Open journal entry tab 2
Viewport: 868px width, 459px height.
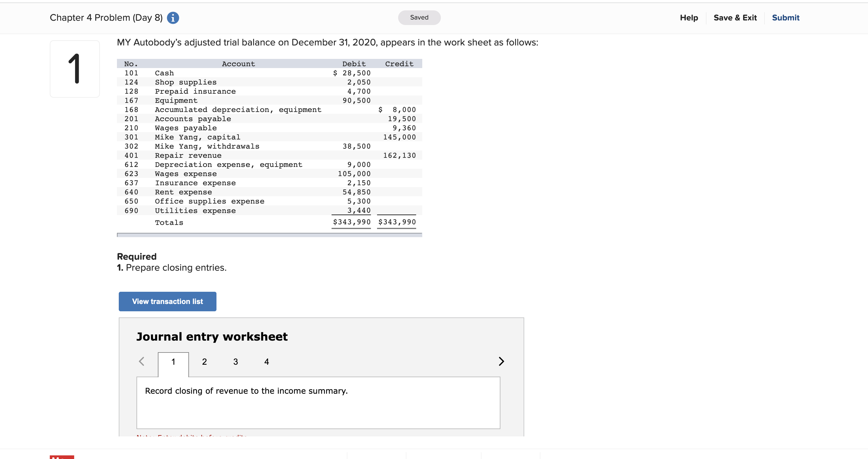[204, 362]
